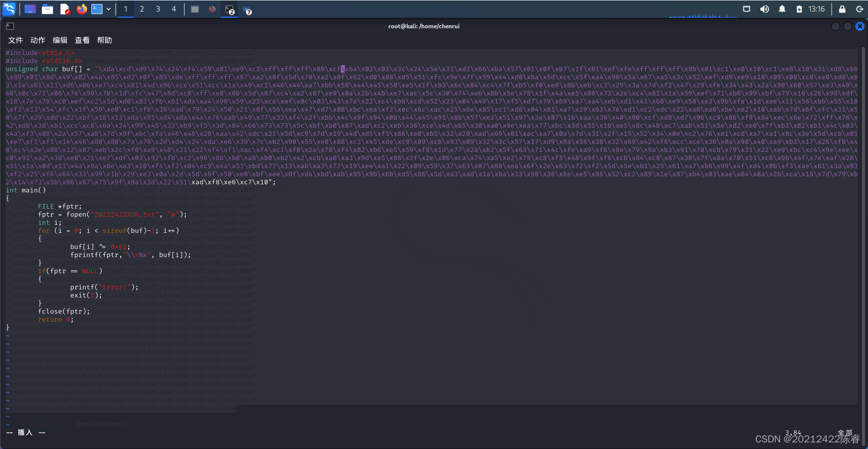Click the show desktop panel icon
868x449 pixels.
(30, 9)
